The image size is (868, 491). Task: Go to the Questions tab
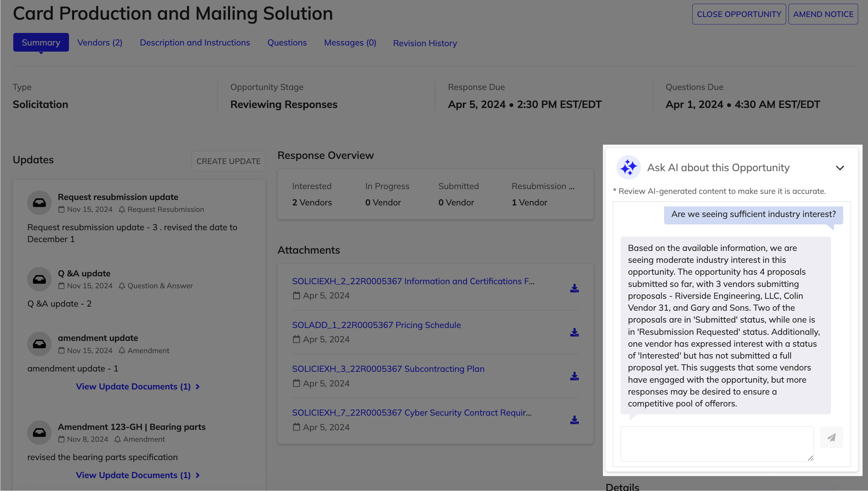[x=287, y=42]
